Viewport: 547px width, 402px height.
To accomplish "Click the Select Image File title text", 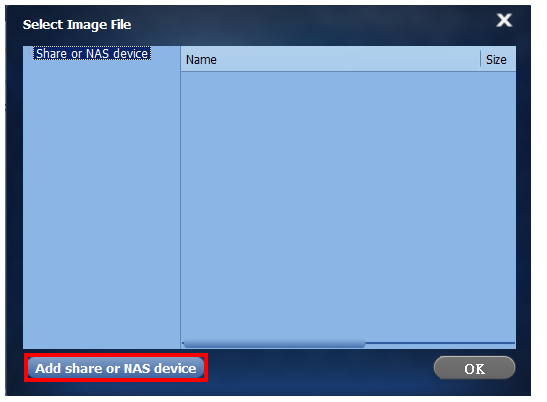I will 77,24.
